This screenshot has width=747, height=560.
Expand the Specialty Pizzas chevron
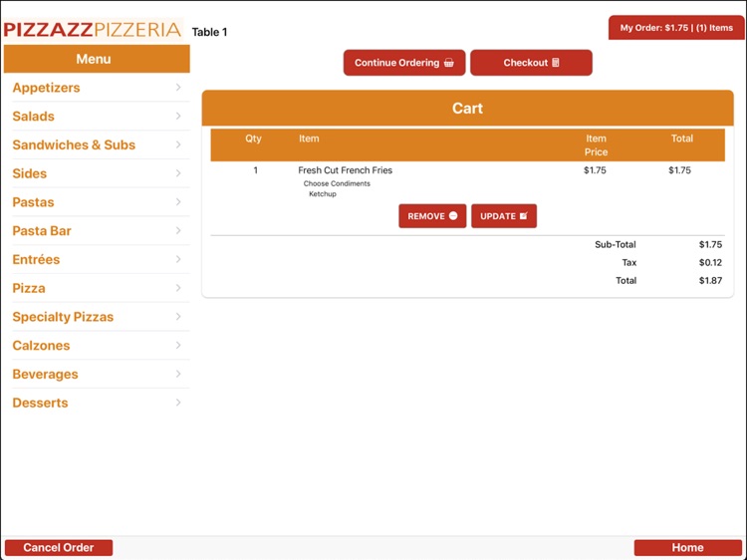(x=178, y=317)
